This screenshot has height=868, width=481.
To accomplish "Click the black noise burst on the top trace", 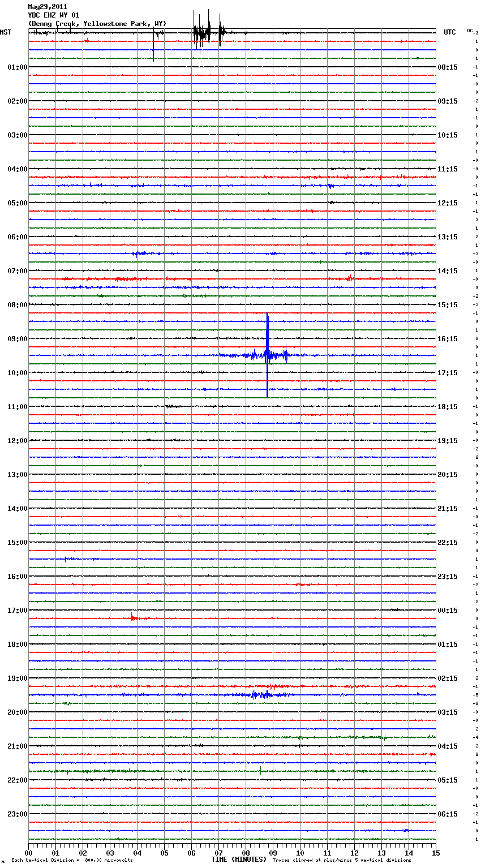I will click(x=209, y=32).
